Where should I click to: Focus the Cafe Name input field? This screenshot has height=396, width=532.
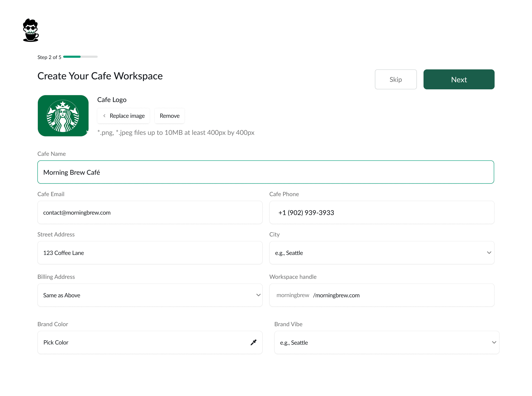[x=265, y=172]
